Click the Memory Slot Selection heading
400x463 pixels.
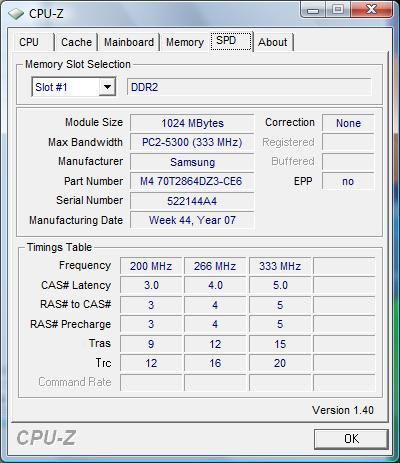(78, 64)
